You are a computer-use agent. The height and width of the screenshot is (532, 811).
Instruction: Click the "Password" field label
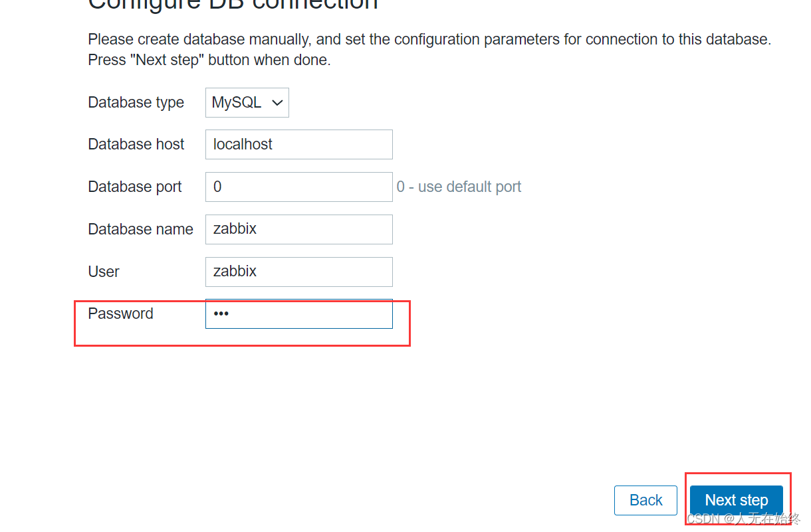pos(120,313)
